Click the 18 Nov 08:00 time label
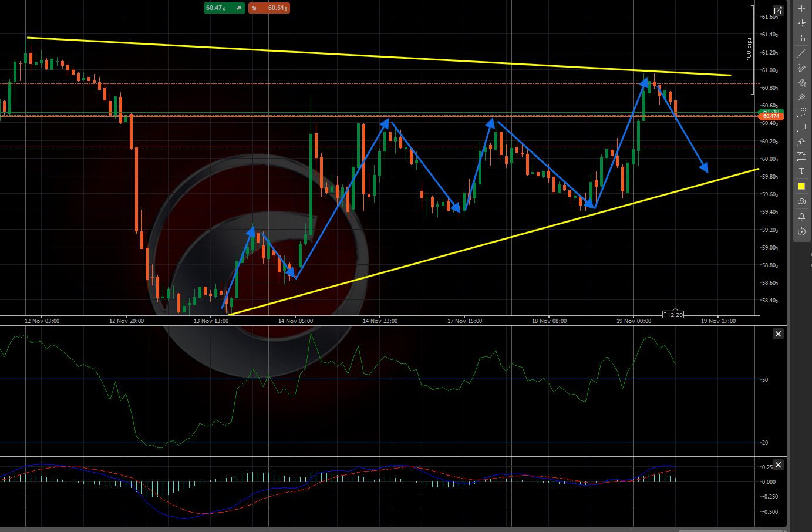The height and width of the screenshot is (532, 812). tap(549, 321)
